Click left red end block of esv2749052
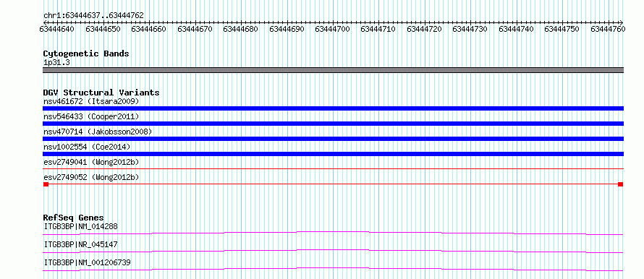The width and height of the screenshot is (644, 279). pyautogui.click(x=46, y=184)
